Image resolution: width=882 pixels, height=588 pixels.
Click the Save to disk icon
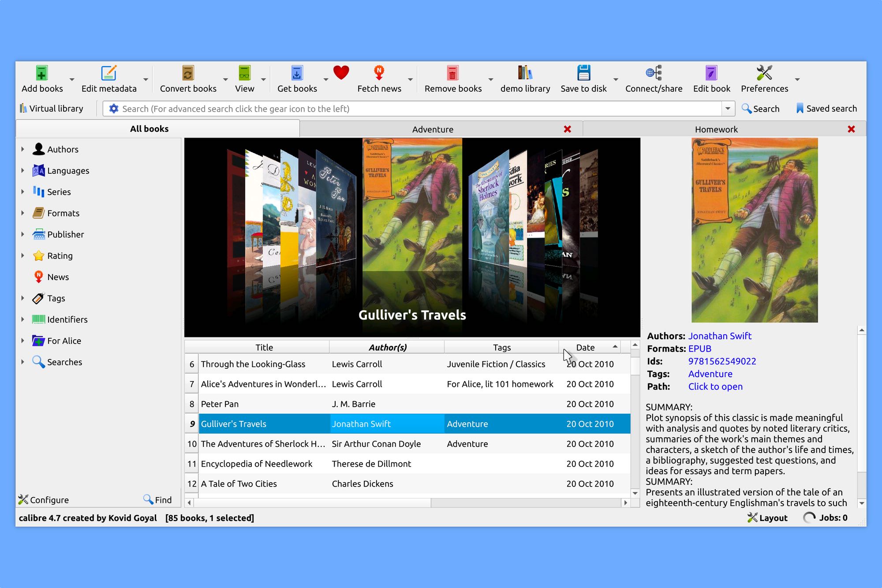583,73
